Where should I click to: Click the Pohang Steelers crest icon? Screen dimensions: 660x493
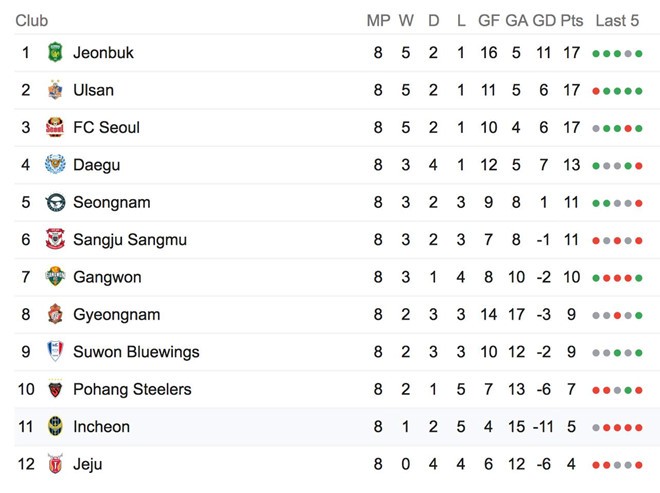pyautogui.click(x=55, y=389)
